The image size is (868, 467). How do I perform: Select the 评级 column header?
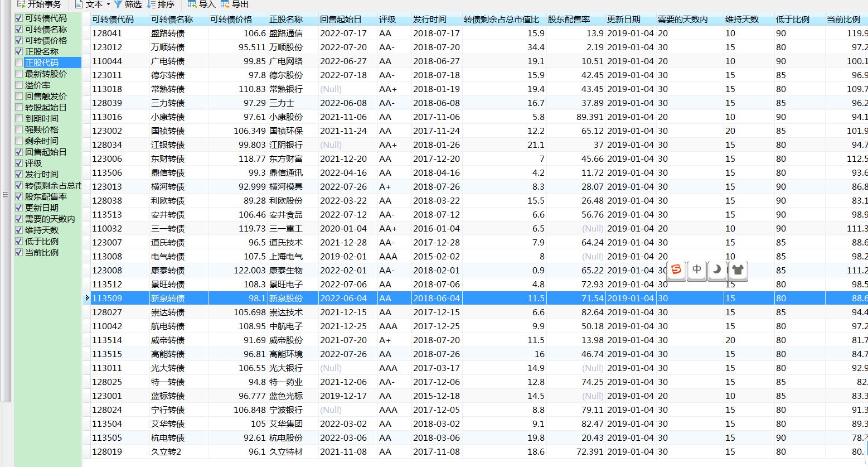pos(394,19)
